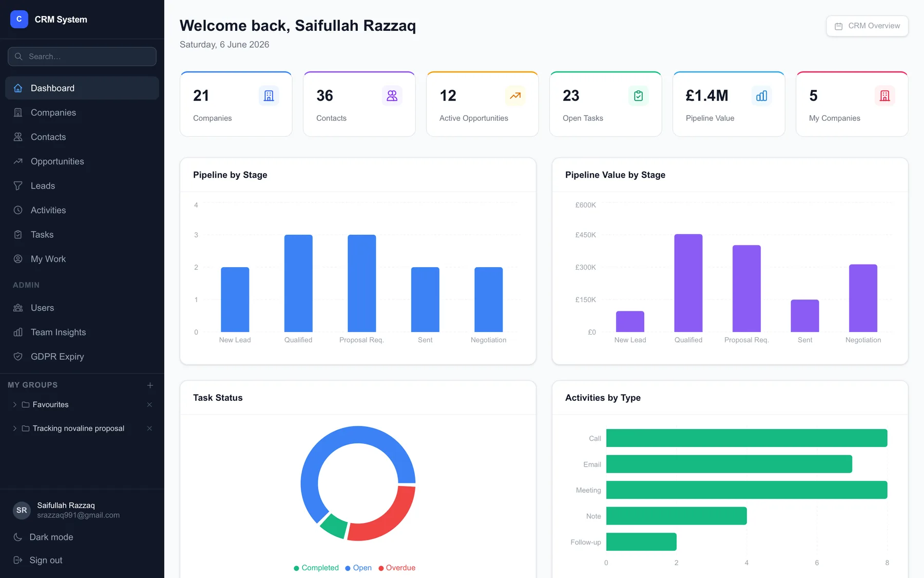Click red building icon on My Companies card

884,96
